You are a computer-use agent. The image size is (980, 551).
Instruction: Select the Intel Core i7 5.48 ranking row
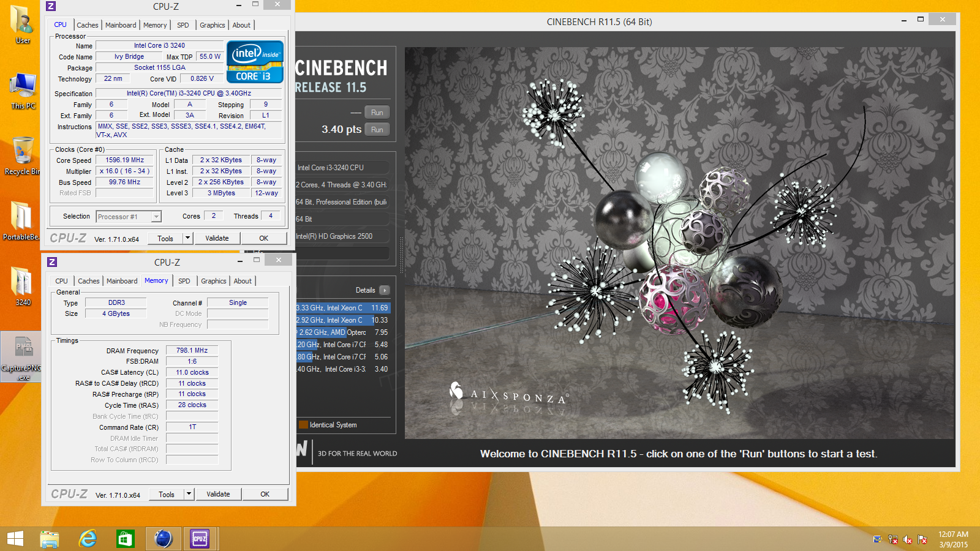click(342, 345)
